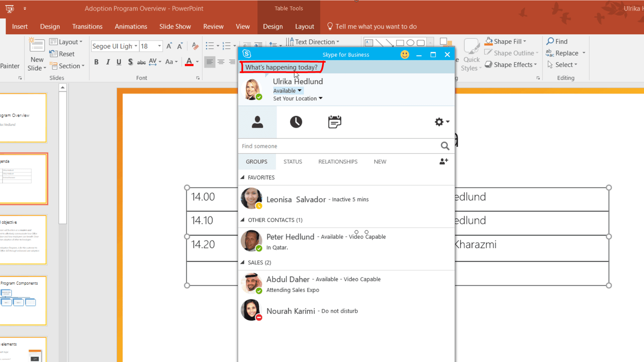Click the Reset slide button
The height and width of the screenshot is (362, 644).
click(x=62, y=54)
